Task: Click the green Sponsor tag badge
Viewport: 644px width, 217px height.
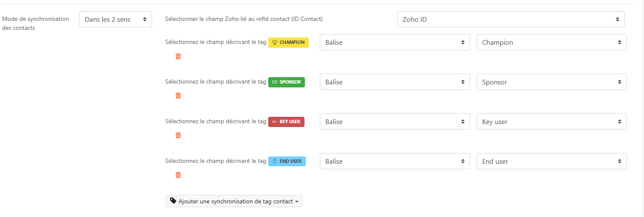Action: point(286,82)
